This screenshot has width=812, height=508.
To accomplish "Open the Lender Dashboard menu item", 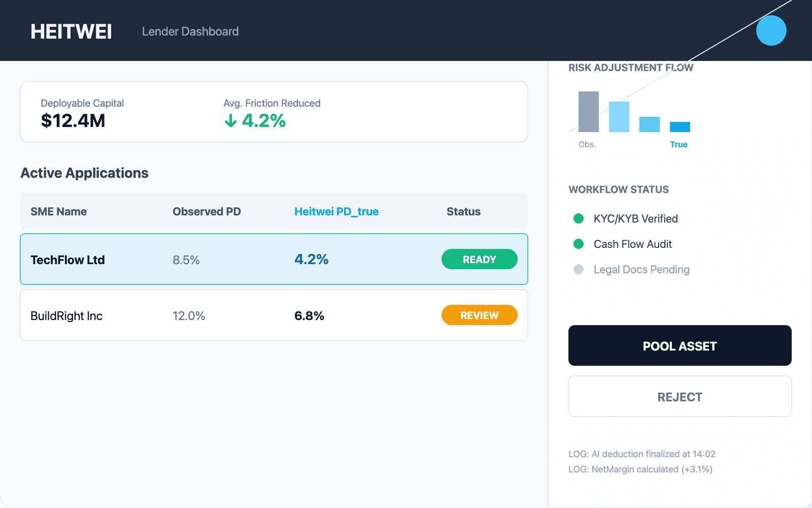I will tap(191, 31).
